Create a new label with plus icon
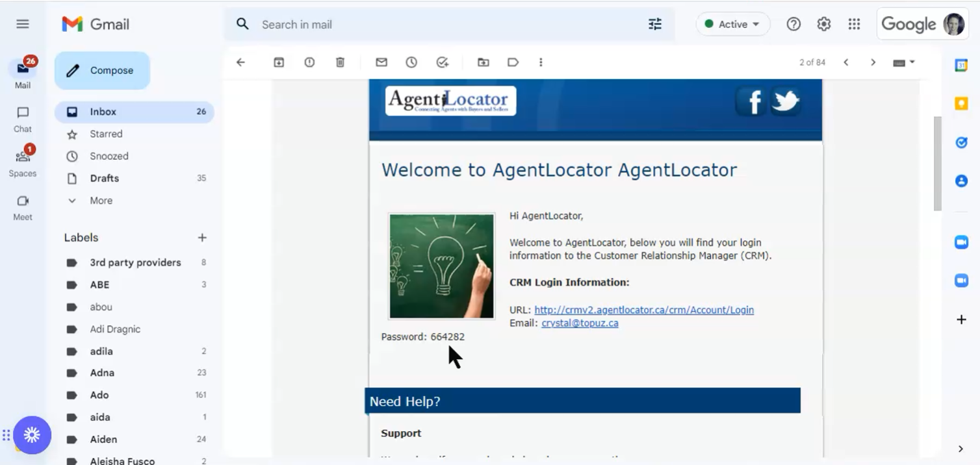The height and width of the screenshot is (465, 980). click(202, 238)
